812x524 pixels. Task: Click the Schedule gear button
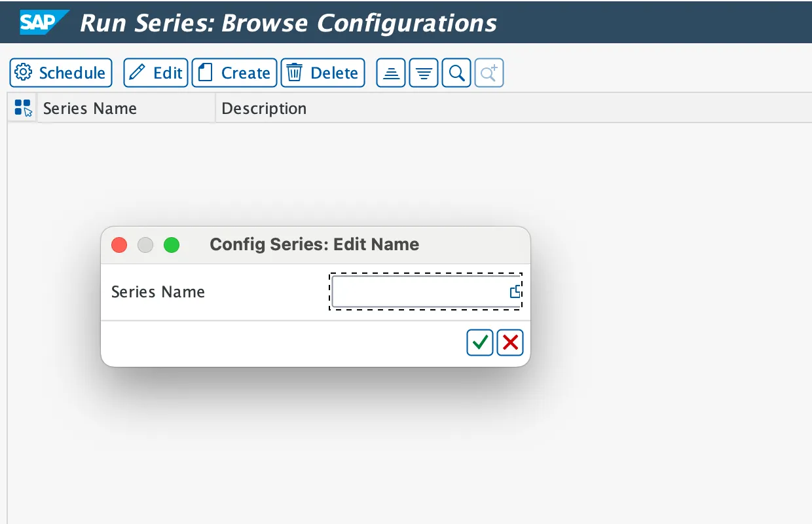point(61,73)
